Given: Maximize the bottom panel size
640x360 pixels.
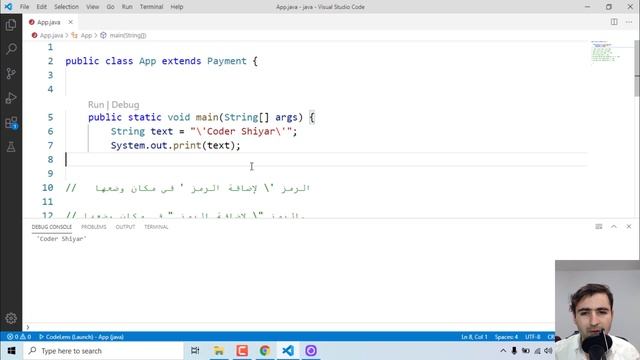Looking at the screenshot, I should [x=614, y=227].
